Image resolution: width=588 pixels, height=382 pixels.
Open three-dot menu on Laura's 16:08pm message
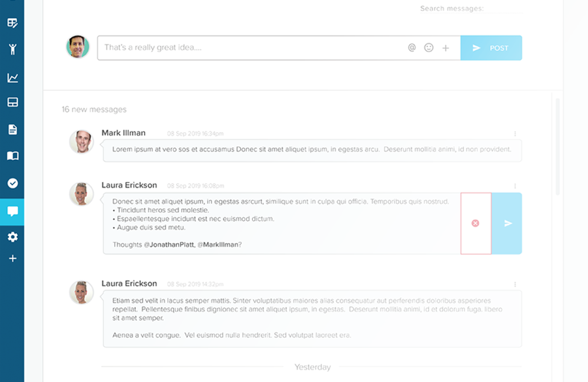coord(515,186)
